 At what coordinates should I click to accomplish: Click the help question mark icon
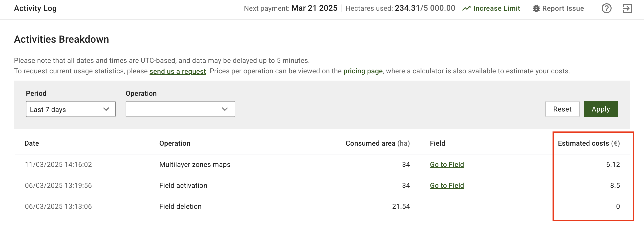click(x=606, y=8)
